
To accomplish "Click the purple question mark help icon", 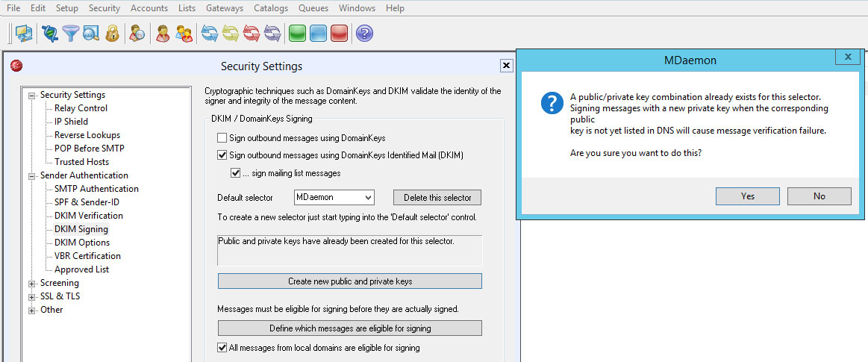I will pyautogui.click(x=364, y=34).
